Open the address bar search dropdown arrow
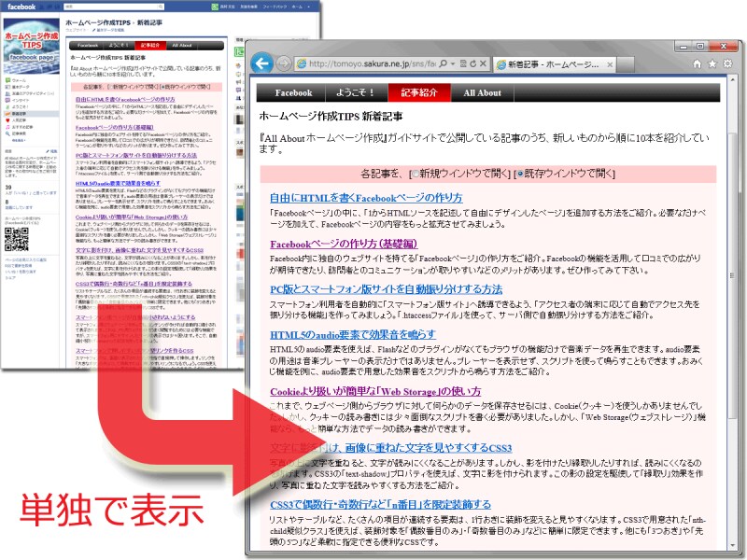 pyautogui.click(x=453, y=63)
